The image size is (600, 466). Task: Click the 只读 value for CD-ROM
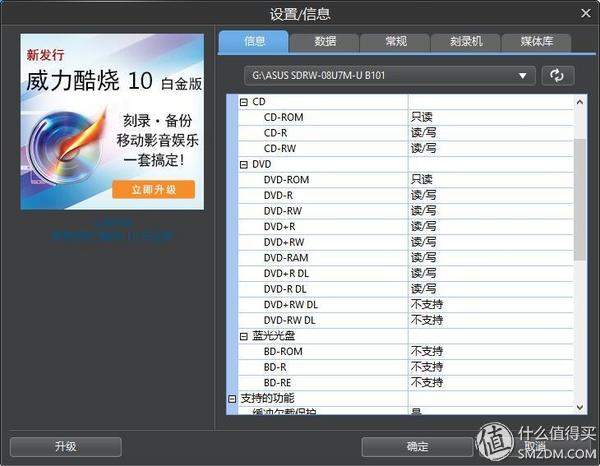[422, 117]
